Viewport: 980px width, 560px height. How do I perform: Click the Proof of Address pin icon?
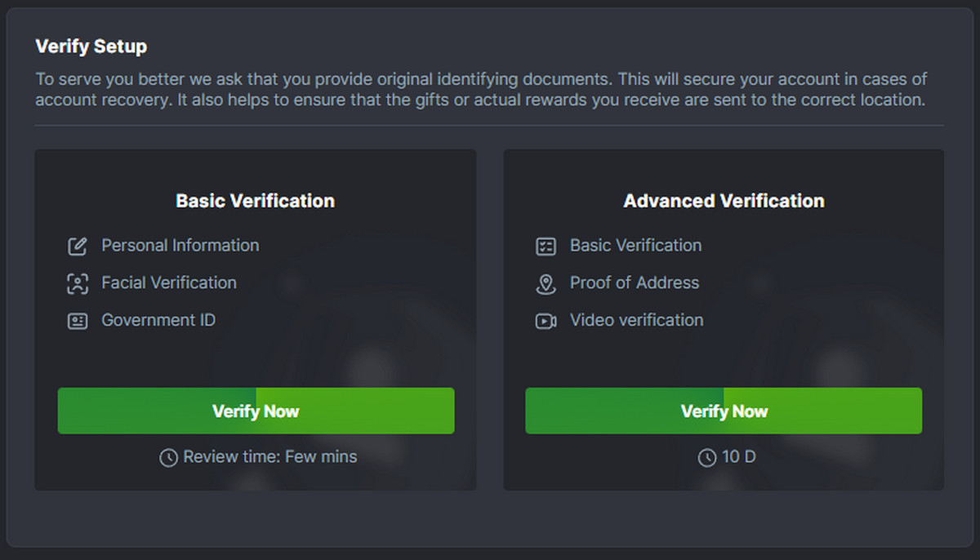point(546,283)
